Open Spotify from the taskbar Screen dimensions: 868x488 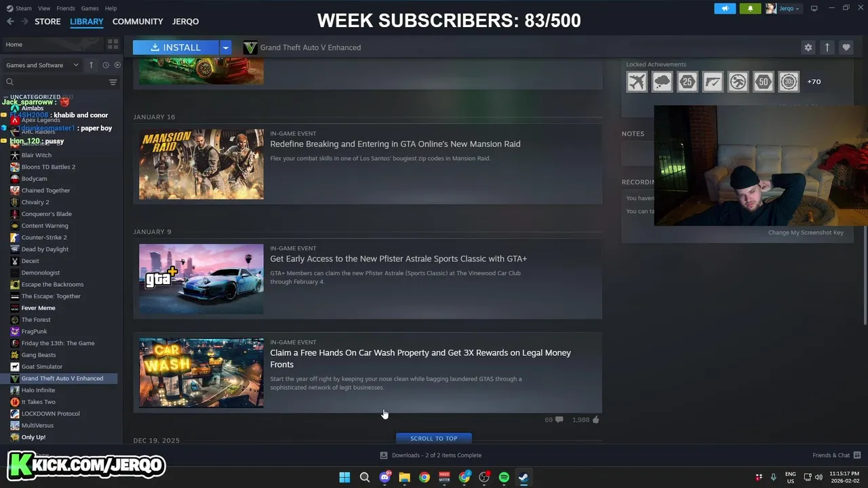click(504, 477)
